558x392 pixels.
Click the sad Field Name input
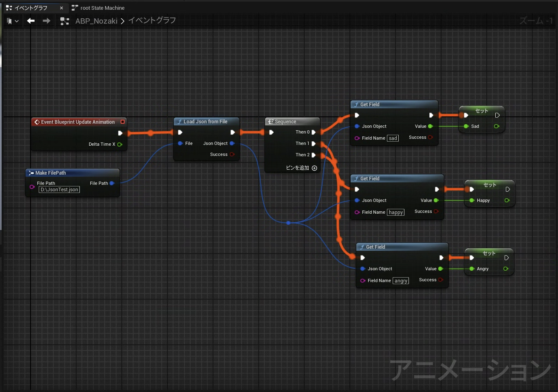(x=393, y=138)
